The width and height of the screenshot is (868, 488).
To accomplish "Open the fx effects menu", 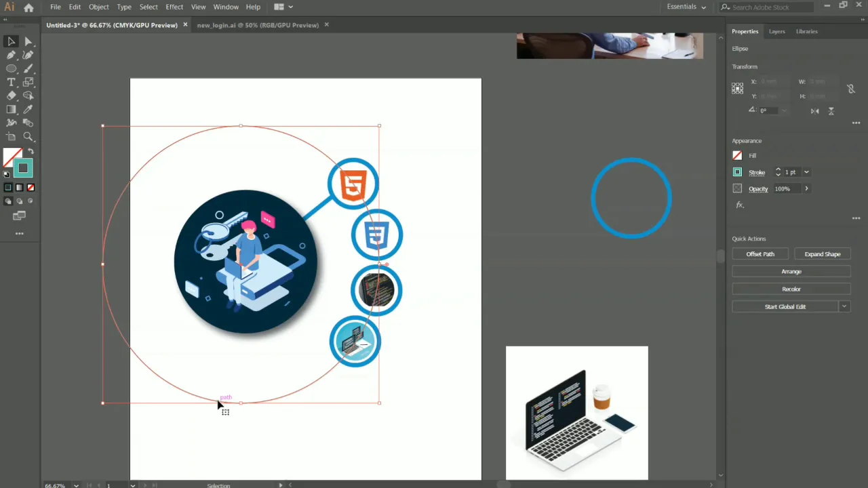I will pyautogui.click(x=740, y=205).
